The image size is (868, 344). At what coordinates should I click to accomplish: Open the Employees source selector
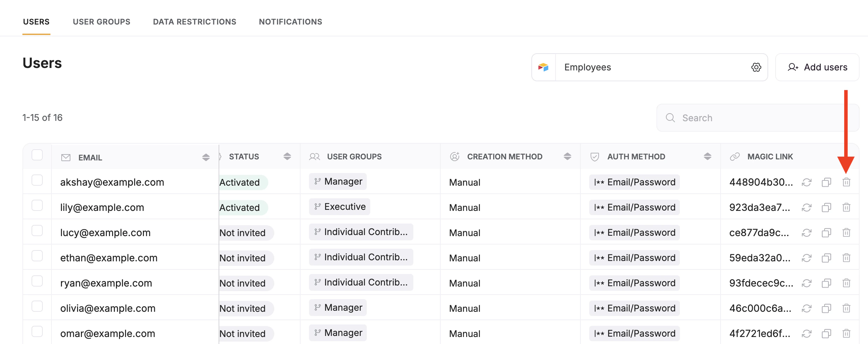click(650, 67)
